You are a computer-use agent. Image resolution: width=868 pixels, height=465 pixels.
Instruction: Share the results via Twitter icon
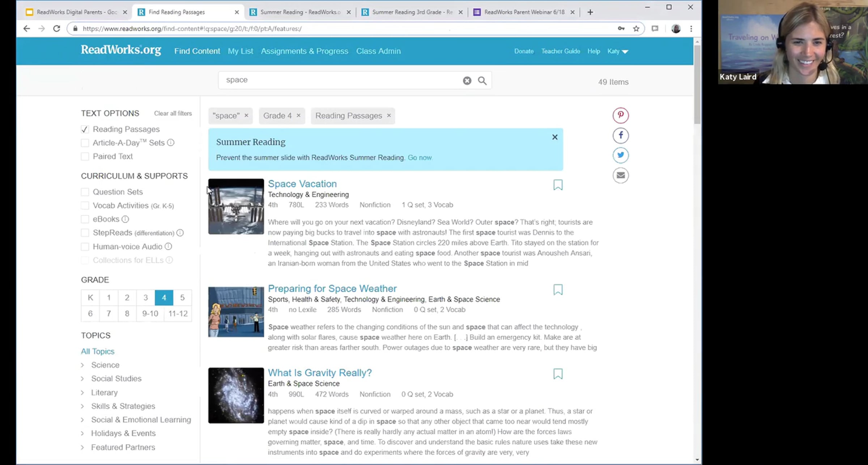[x=621, y=155]
